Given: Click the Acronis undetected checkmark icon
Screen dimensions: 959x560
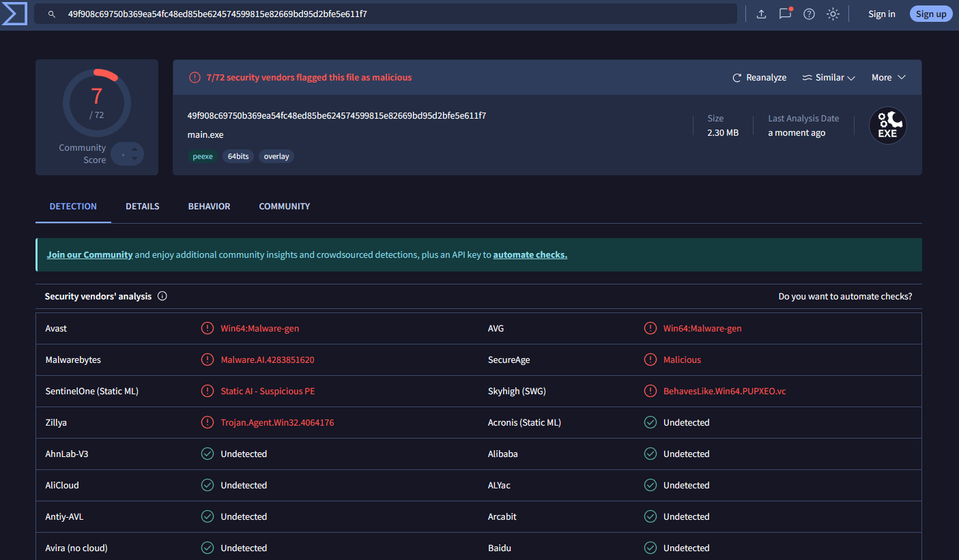Looking at the screenshot, I should tap(650, 422).
